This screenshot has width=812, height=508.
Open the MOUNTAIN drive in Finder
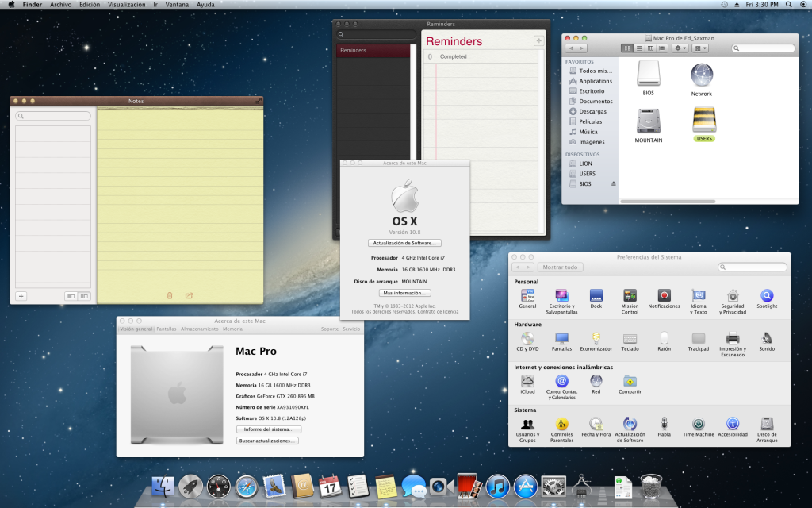648,121
